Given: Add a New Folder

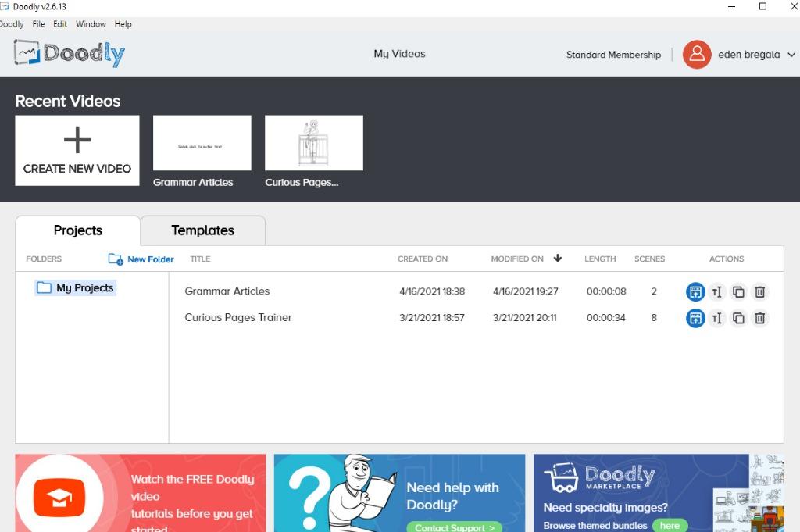Looking at the screenshot, I should pyautogui.click(x=141, y=259).
